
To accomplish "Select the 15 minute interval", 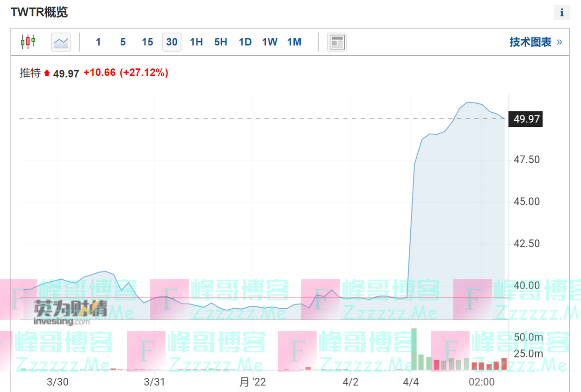I will tap(147, 42).
